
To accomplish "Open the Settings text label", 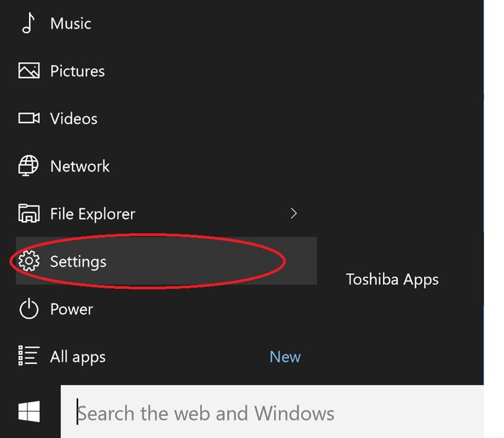I will (x=78, y=261).
